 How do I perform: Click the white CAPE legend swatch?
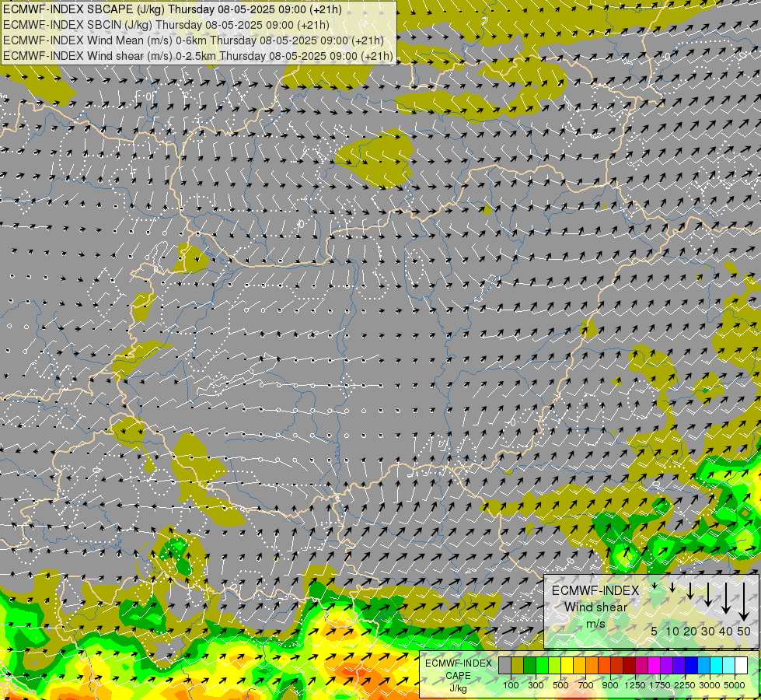coord(742,665)
